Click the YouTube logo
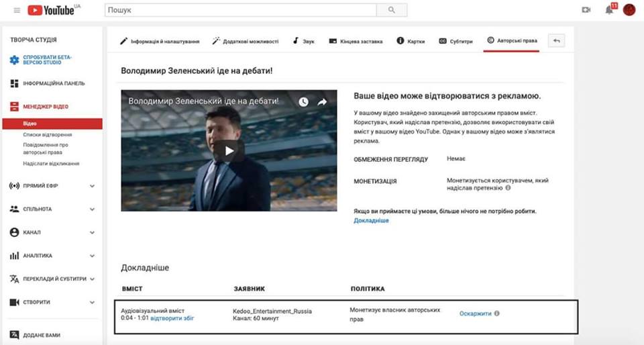 click(x=54, y=10)
